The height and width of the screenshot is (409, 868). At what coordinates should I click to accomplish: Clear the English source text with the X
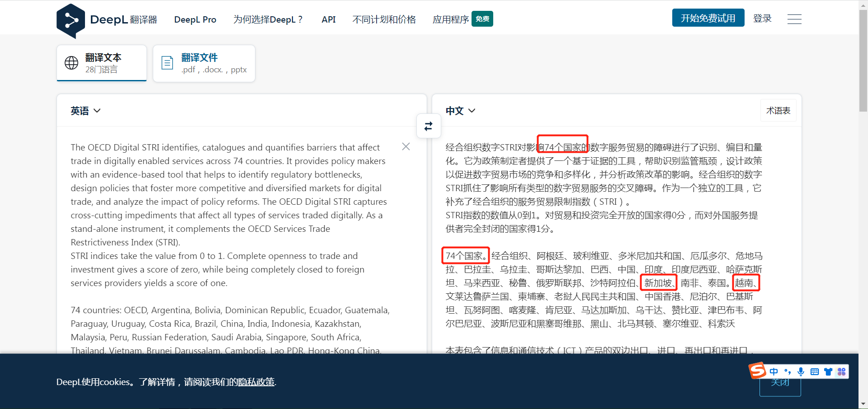(x=406, y=146)
